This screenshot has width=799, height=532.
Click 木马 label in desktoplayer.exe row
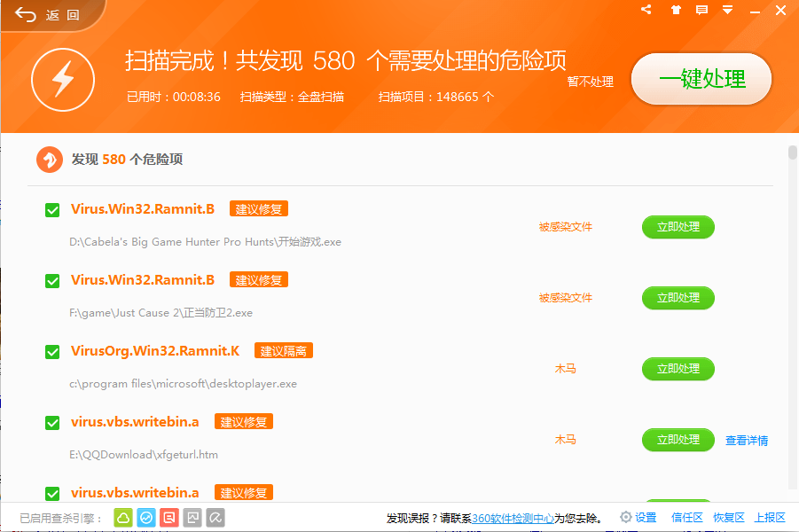coord(565,369)
